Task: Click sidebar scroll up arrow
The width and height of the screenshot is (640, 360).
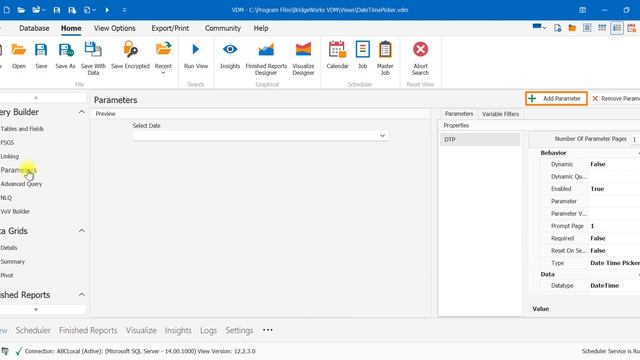Action: (x=36, y=98)
